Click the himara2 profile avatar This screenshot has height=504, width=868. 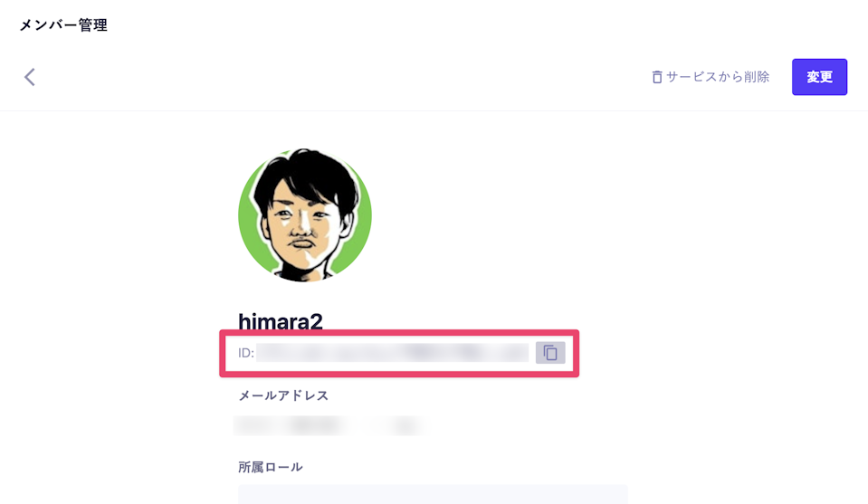pyautogui.click(x=304, y=215)
